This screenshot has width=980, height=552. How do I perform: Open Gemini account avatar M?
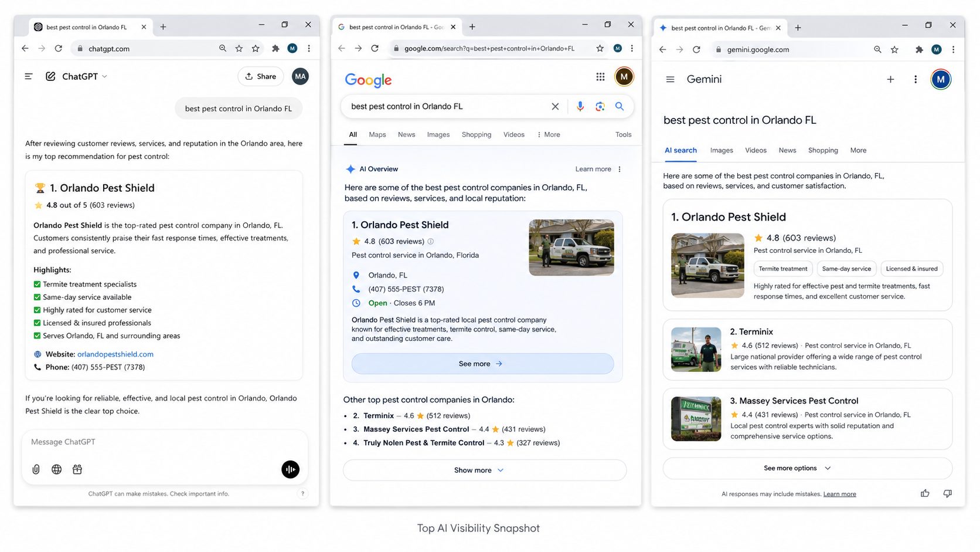pyautogui.click(x=941, y=79)
